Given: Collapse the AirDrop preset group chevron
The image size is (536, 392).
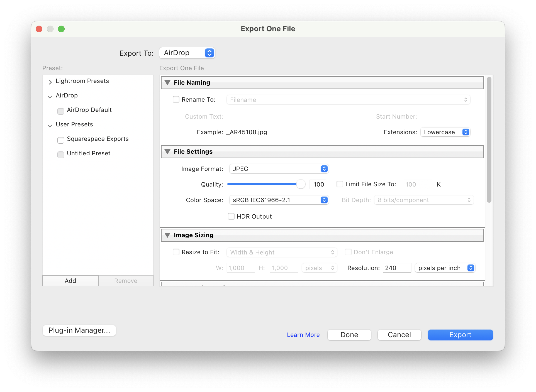Looking at the screenshot, I should [x=50, y=97].
